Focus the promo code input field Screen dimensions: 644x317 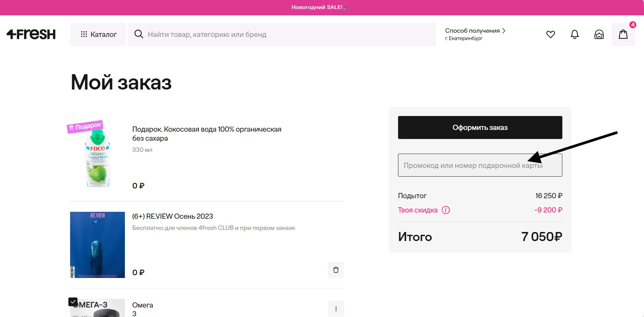pos(480,165)
